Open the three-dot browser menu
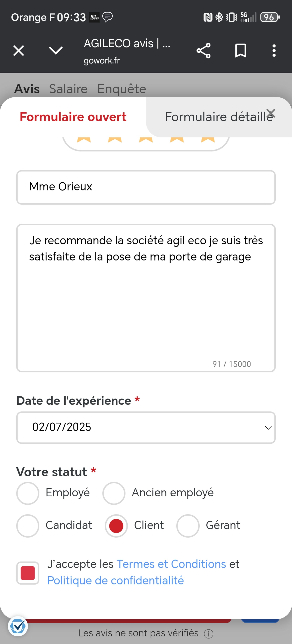The width and height of the screenshot is (292, 644). pos(274,51)
